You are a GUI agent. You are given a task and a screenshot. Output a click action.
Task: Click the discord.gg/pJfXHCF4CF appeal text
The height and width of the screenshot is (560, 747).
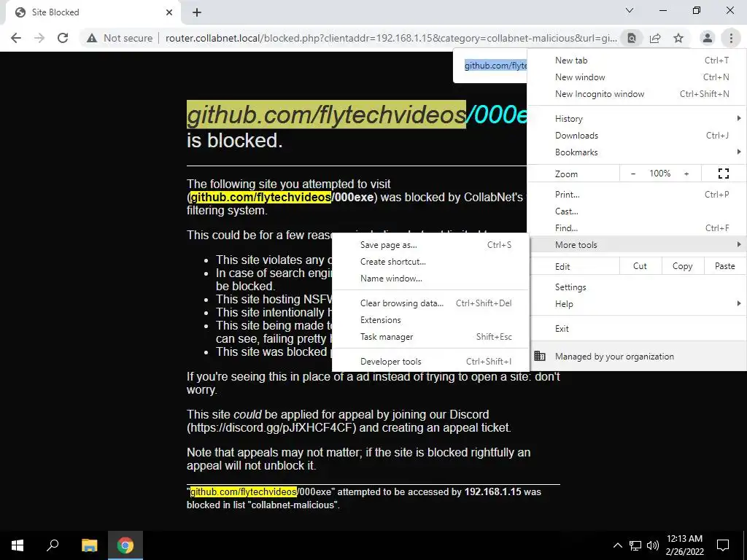(271, 427)
